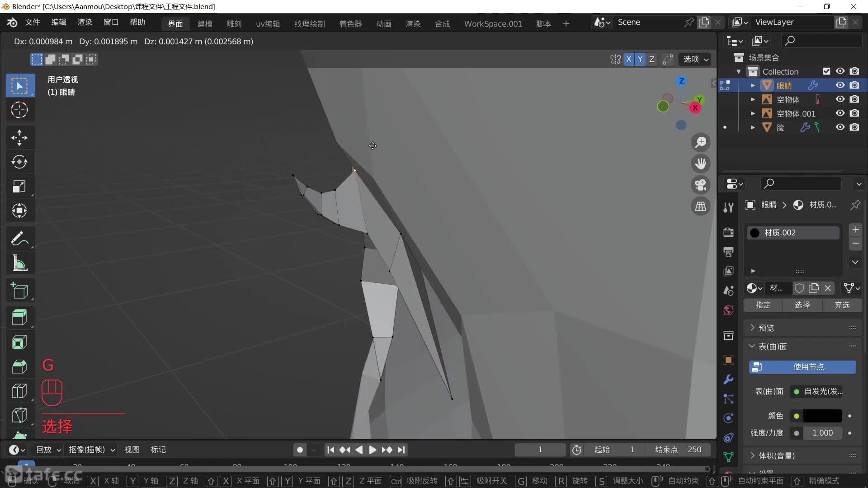Open the Modifiers wrench properties tab

(728, 379)
